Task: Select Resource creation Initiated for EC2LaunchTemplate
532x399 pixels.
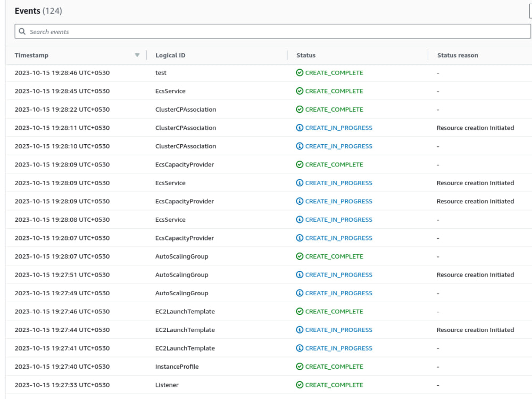Action: point(475,329)
